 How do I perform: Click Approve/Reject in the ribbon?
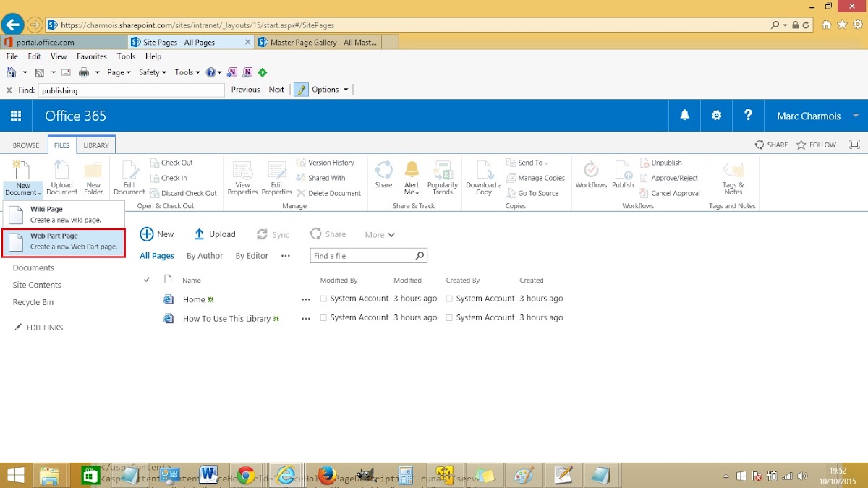point(669,178)
